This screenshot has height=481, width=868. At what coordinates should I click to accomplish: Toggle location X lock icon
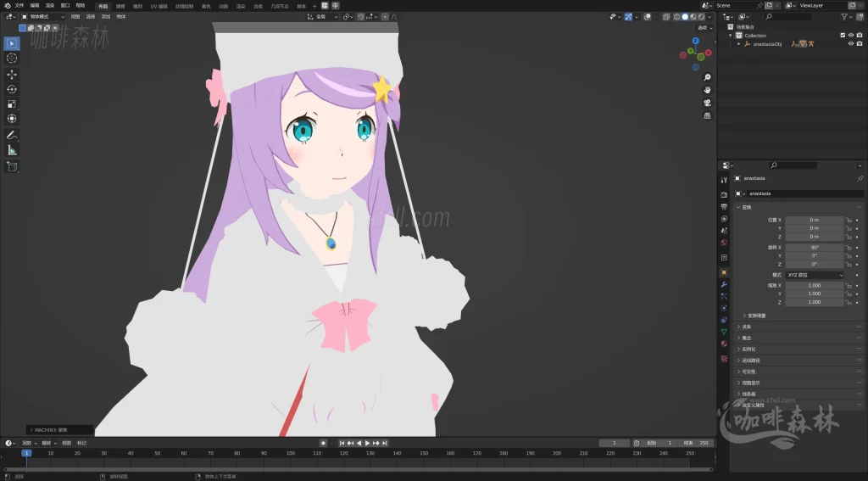848,220
